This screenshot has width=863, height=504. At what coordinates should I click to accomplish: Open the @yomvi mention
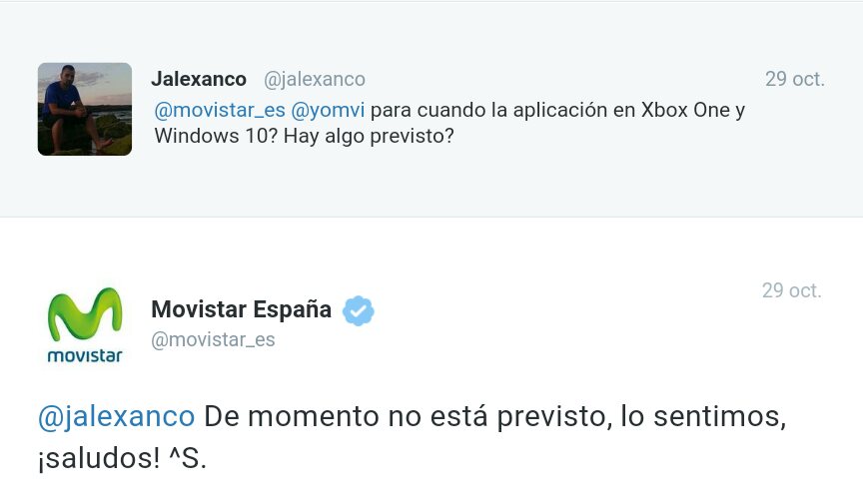328,110
